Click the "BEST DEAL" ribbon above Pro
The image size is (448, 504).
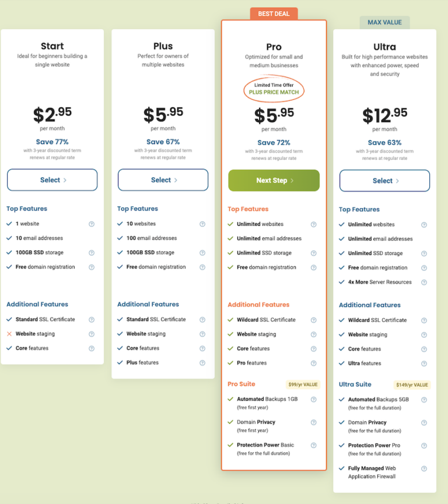(x=274, y=13)
